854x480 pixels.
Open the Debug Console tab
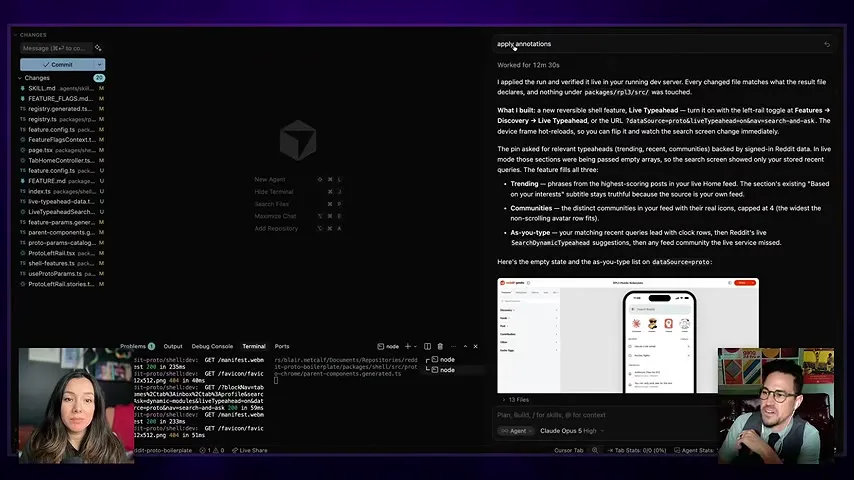(x=212, y=347)
